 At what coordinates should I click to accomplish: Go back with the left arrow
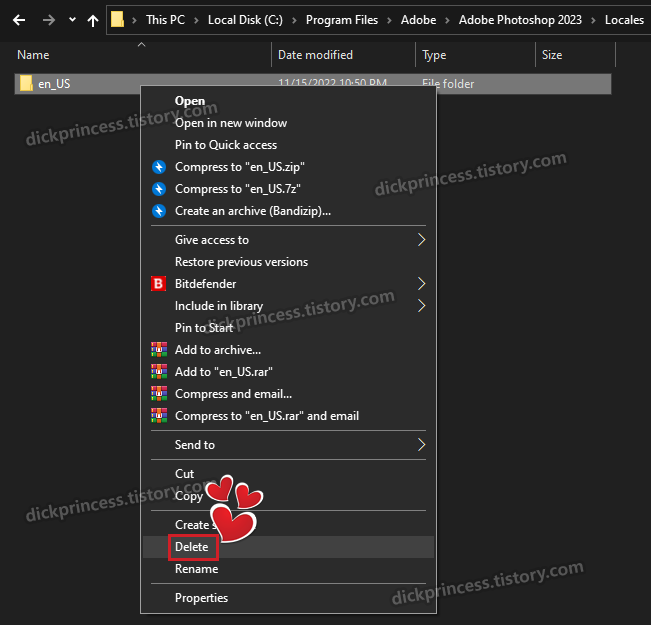(19, 20)
